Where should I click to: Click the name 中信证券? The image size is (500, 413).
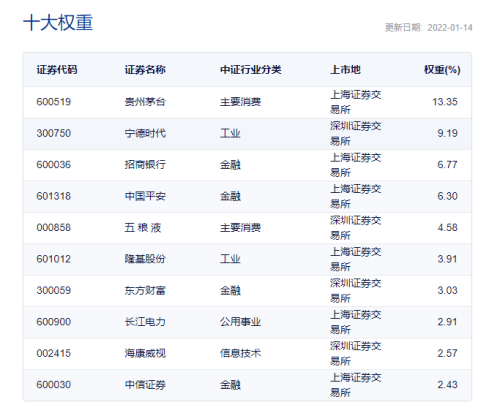145,385
